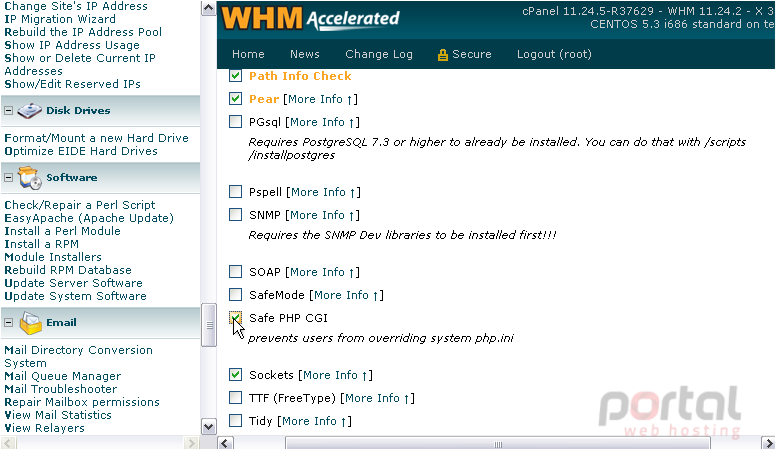This screenshot has height=450, width=776.
Task: Click main pane scroll left arrow
Action: pyautogui.click(x=225, y=443)
